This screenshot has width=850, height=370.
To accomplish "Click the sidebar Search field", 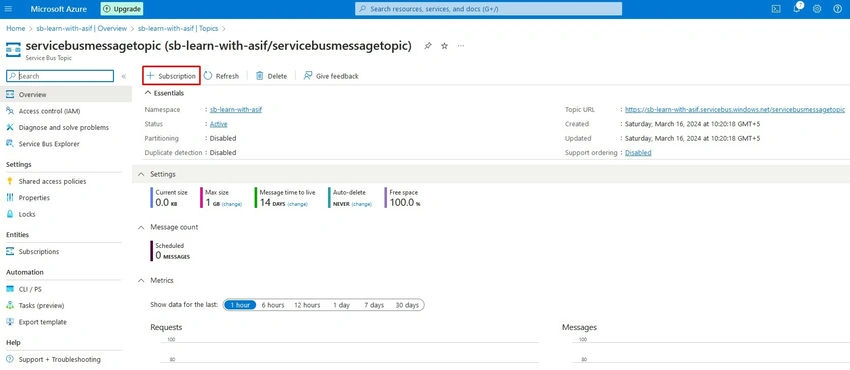I will tap(60, 76).
